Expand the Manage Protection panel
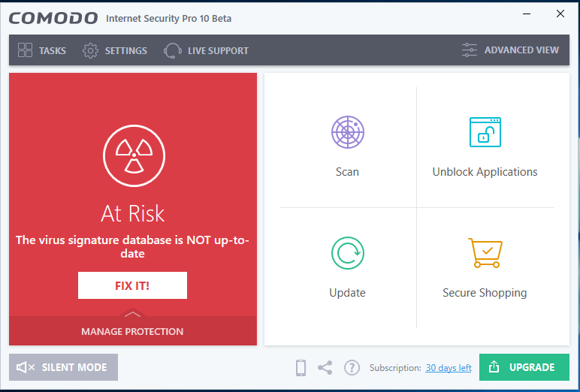The height and width of the screenshot is (392, 580). pyautogui.click(x=132, y=331)
